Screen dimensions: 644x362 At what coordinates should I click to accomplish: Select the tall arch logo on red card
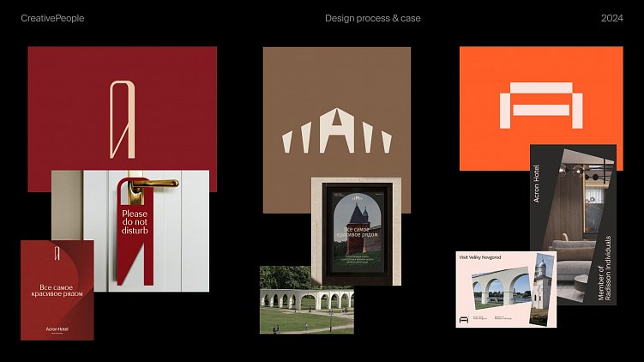122,119
